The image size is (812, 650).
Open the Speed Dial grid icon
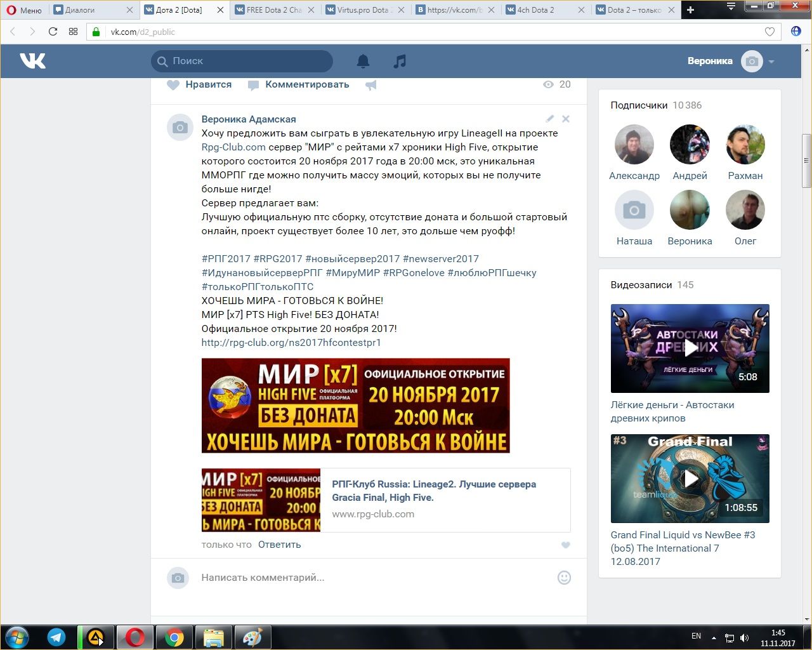tap(73, 32)
